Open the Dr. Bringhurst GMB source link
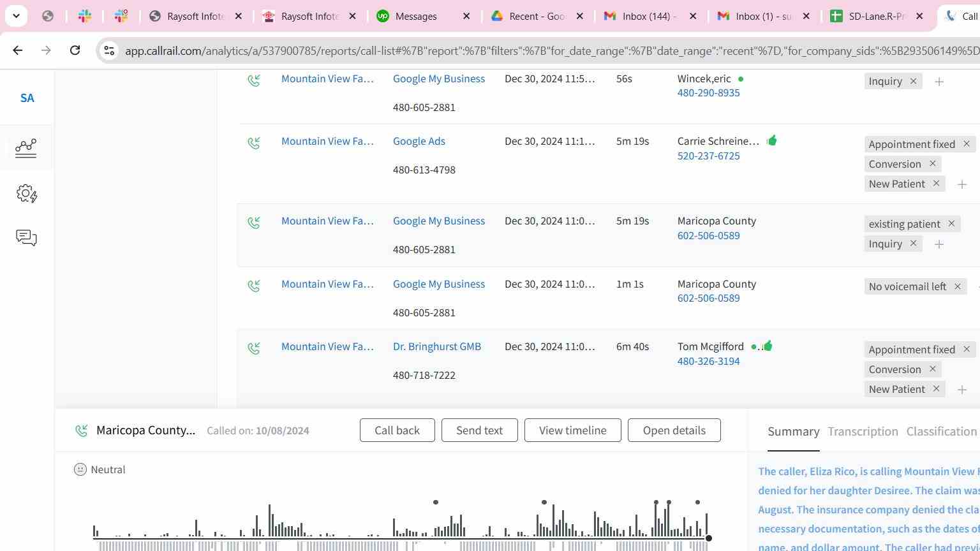This screenshot has width=980, height=551. pos(437,347)
